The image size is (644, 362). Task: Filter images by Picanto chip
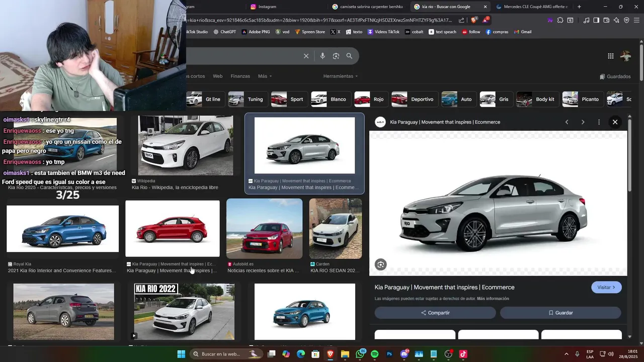(x=582, y=99)
